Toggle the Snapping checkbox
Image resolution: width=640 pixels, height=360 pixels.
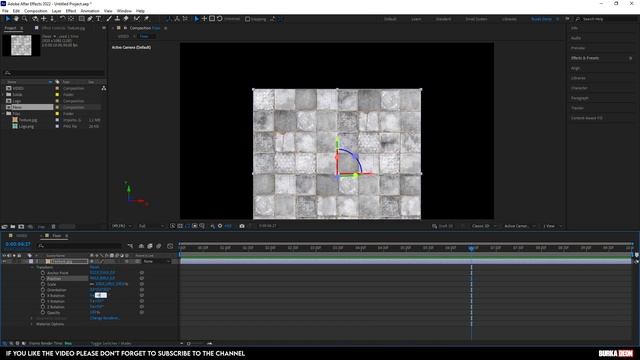tap(247, 19)
